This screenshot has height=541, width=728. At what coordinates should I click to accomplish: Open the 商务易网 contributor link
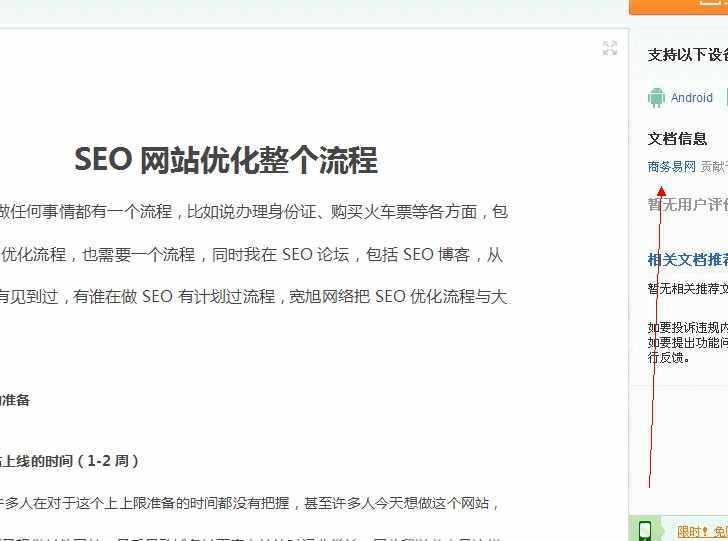671,167
